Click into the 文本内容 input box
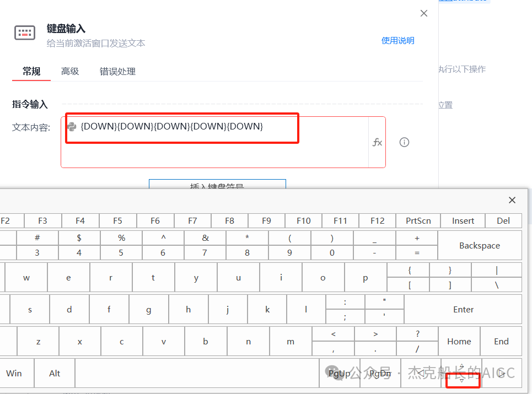The height and width of the screenshot is (394, 532). [x=215, y=142]
